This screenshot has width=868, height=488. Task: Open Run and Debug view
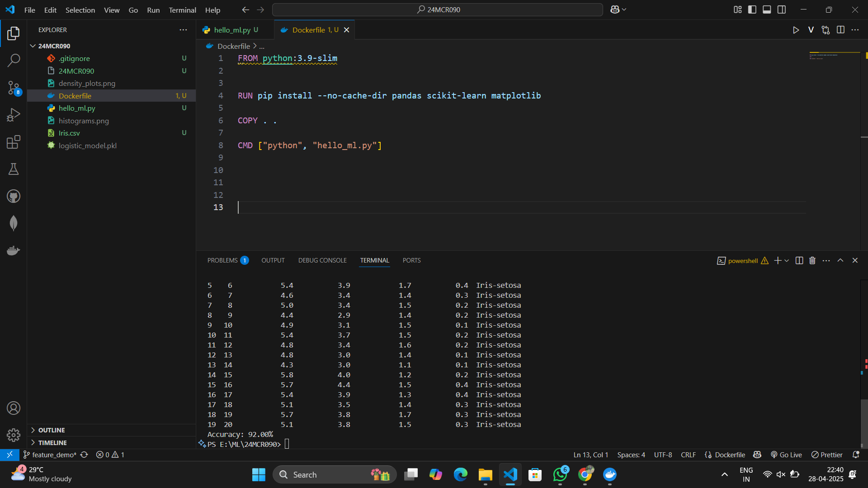pyautogui.click(x=14, y=115)
